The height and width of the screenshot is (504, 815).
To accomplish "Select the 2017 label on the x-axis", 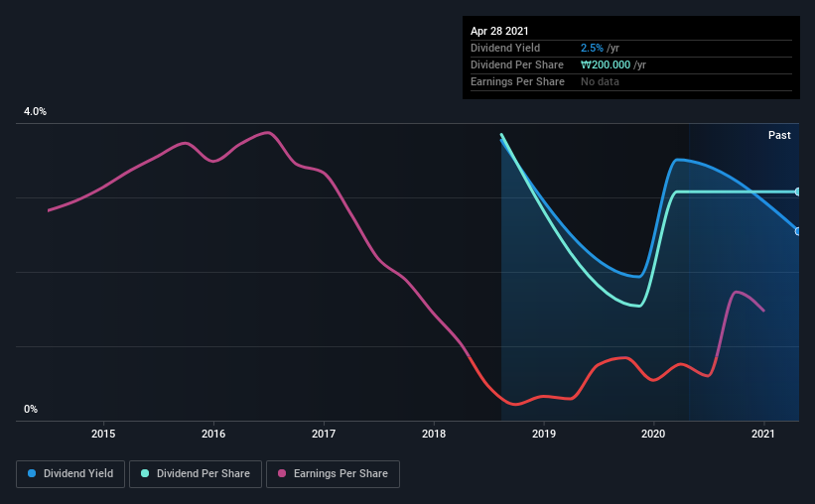I will click(324, 434).
